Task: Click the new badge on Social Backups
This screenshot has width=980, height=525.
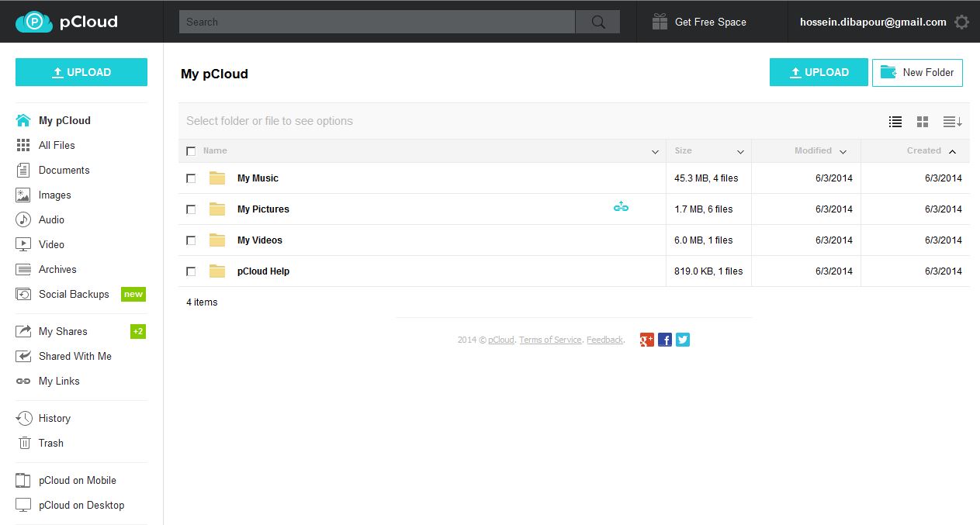Action: pos(133,294)
